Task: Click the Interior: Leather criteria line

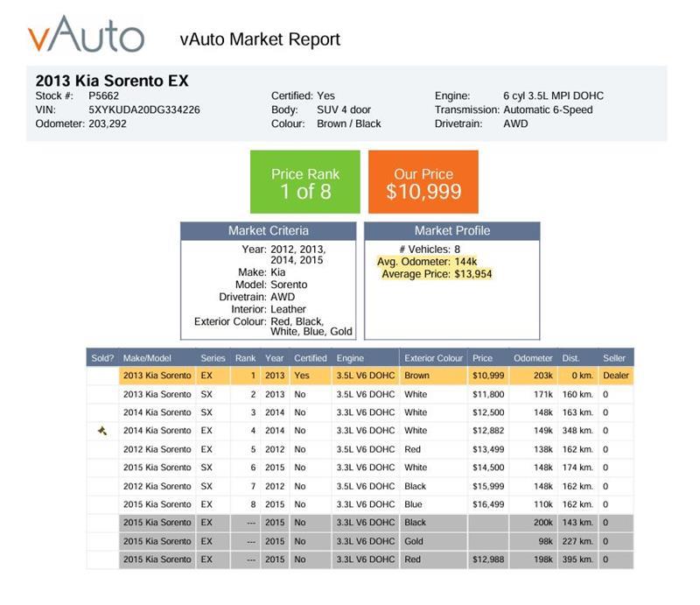Action: click(269, 309)
